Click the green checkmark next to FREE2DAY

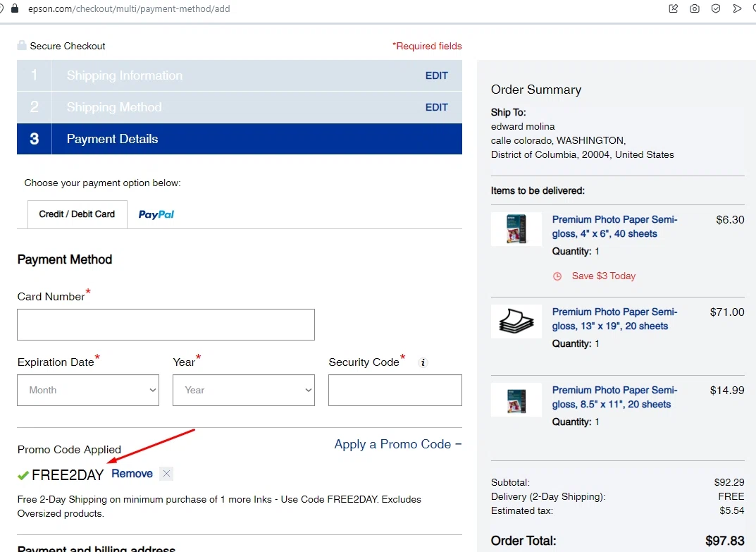click(x=23, y=476)
